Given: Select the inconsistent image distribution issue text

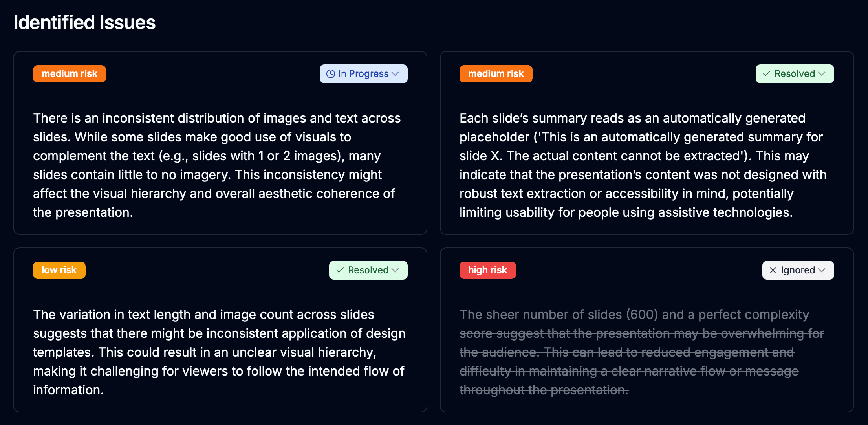Looking at the screenshot, I should tap(217, 165).
